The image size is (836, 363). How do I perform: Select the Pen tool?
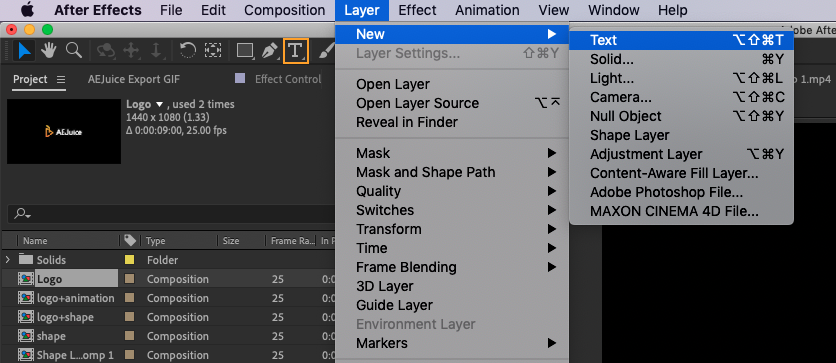tap(269, 51)
